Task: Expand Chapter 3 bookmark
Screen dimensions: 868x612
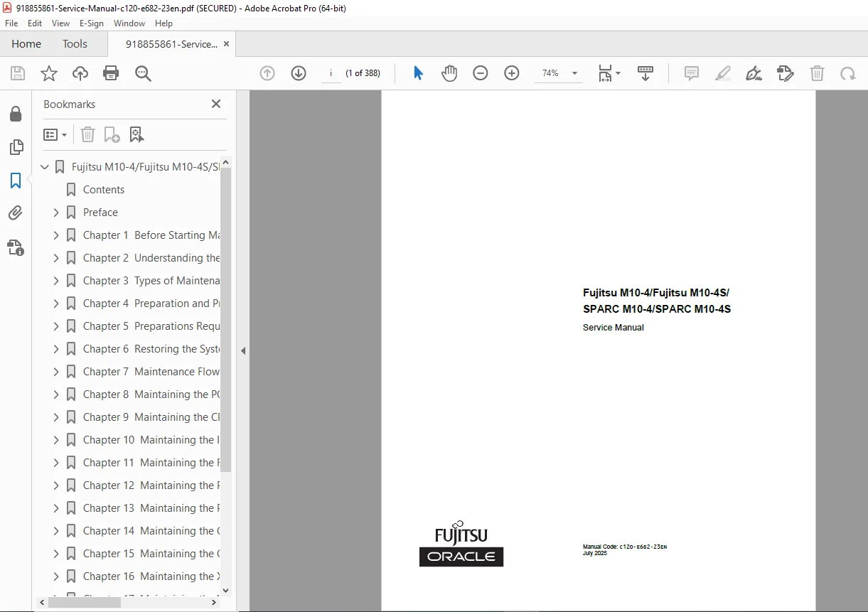Action: click(x=56, y=281)
